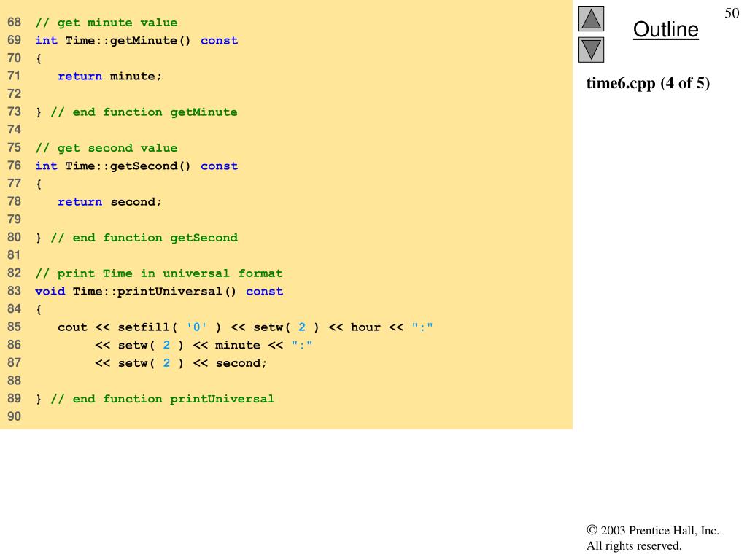Click opening brace on line 84

coord(39,309)
